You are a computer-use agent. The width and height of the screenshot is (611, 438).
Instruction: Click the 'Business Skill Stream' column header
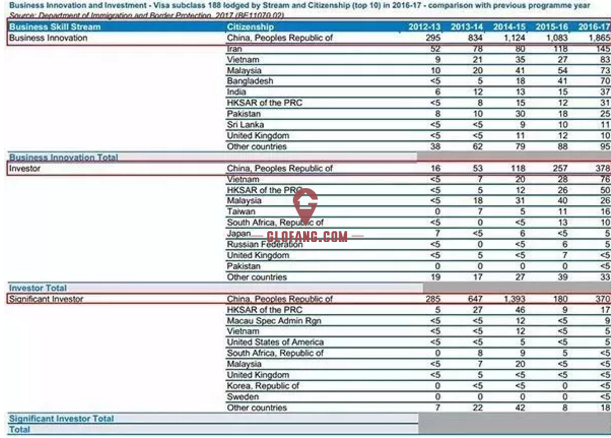[x=55, y=27]
